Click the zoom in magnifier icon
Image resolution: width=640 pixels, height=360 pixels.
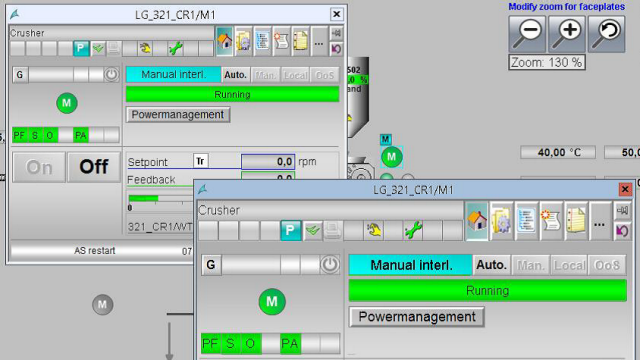pyautogui.click(x=567, y=34)
